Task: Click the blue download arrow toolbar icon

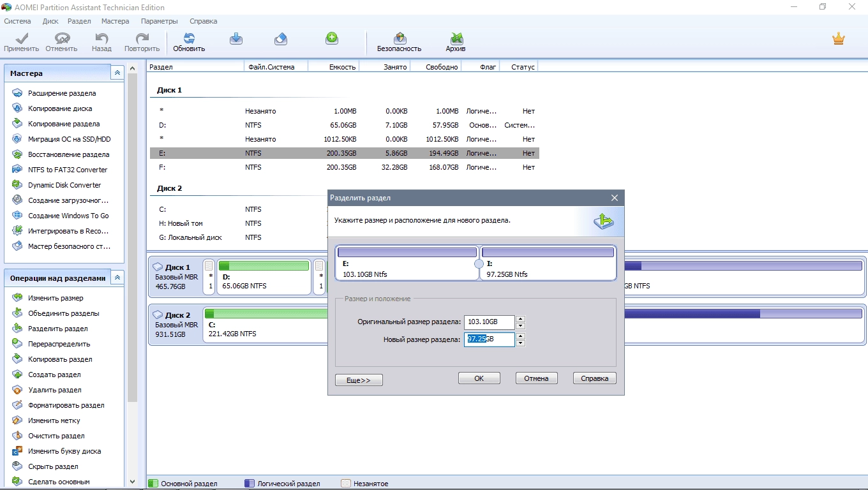Action: (236, 39)
